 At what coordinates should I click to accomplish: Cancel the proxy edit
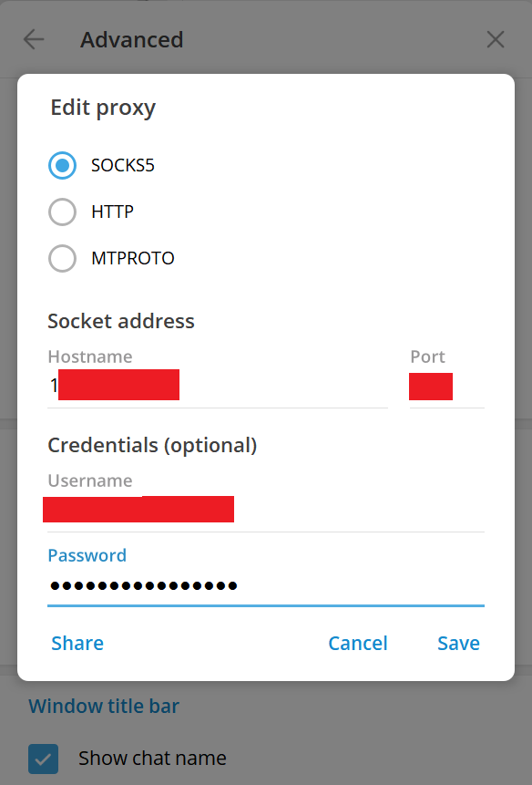coord(357,643)
